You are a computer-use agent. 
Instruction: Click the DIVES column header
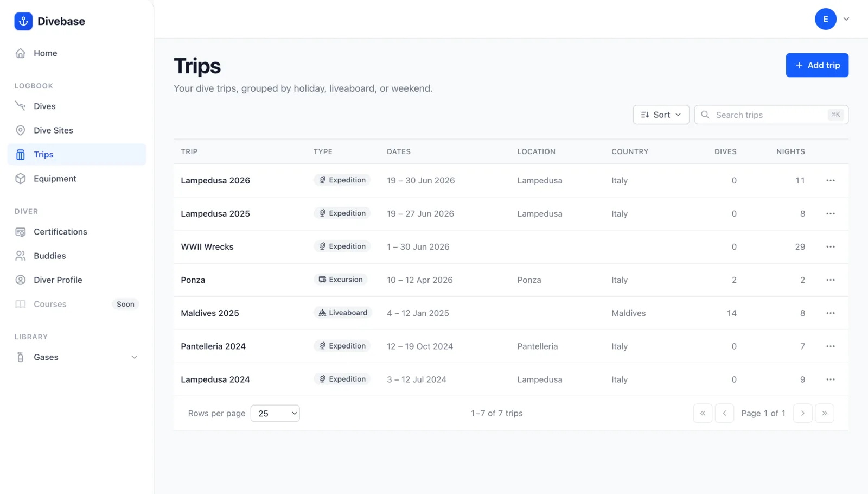click(725, 151)
